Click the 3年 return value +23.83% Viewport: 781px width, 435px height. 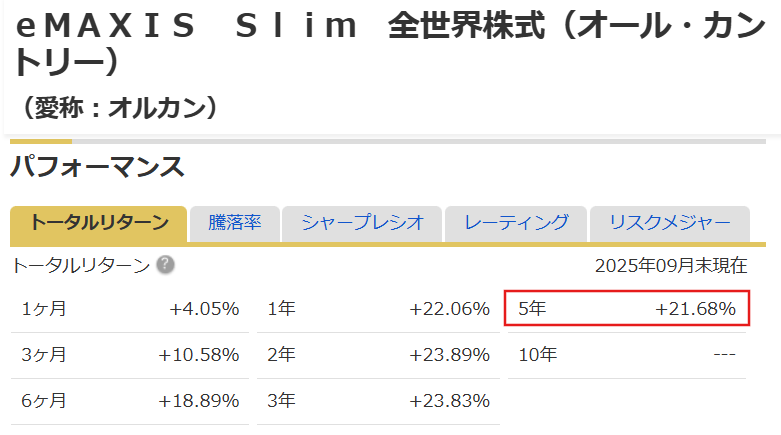(449, 401)
